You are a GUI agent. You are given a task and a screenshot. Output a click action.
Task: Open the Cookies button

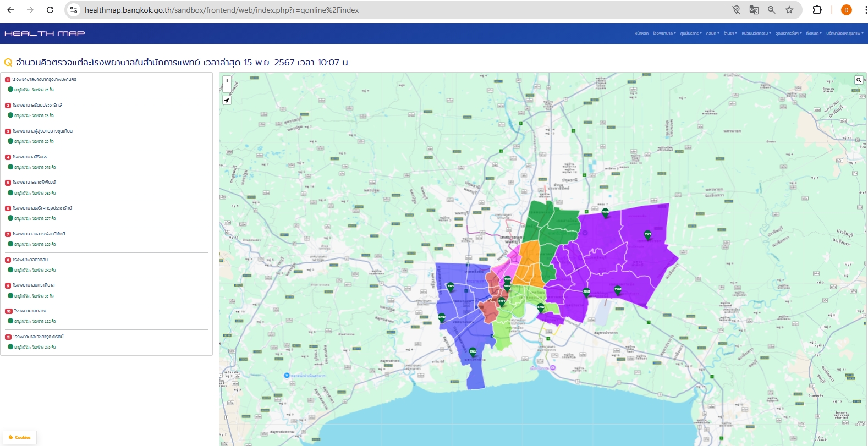[20, 437]
